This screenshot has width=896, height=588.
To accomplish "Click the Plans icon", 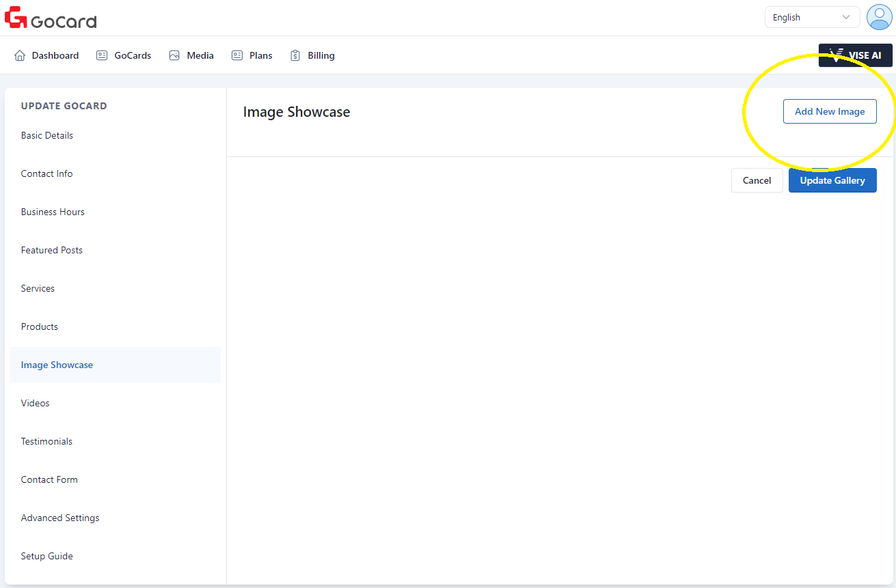I will 237,55.
